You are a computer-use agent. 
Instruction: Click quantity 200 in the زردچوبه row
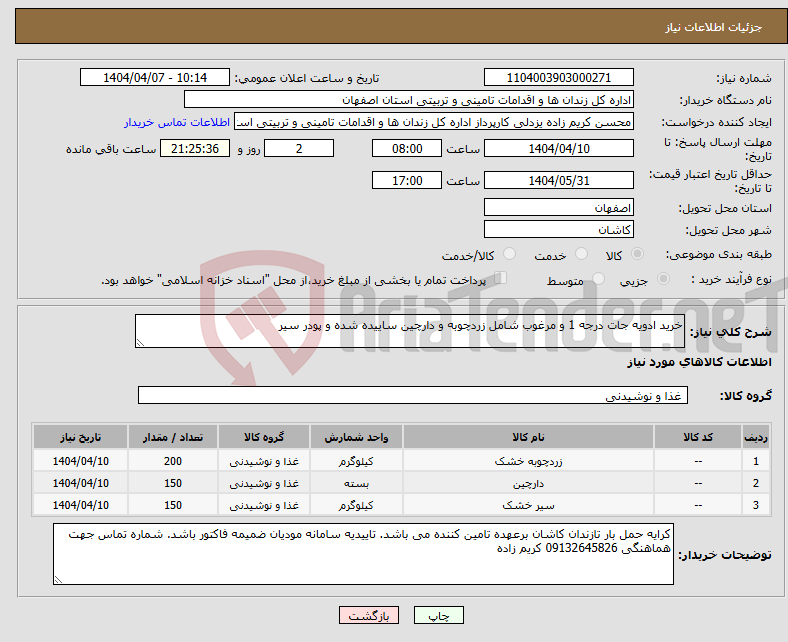[173, 461]
